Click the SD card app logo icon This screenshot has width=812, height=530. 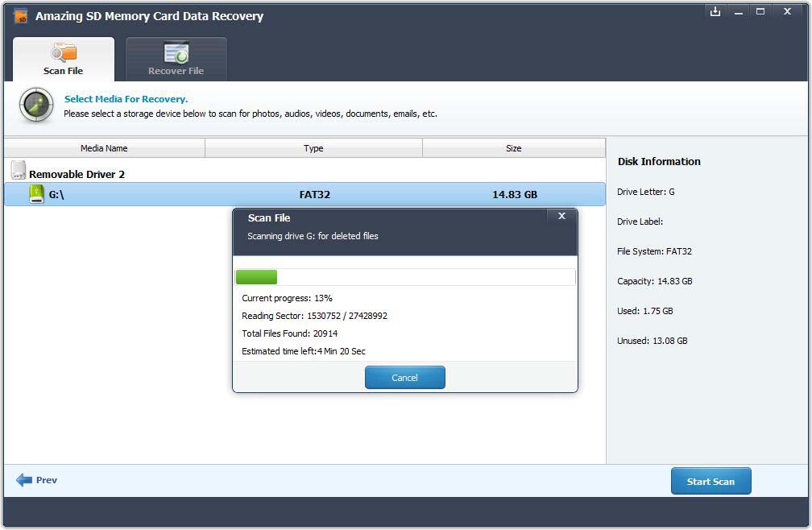click(x=21, y=16)
